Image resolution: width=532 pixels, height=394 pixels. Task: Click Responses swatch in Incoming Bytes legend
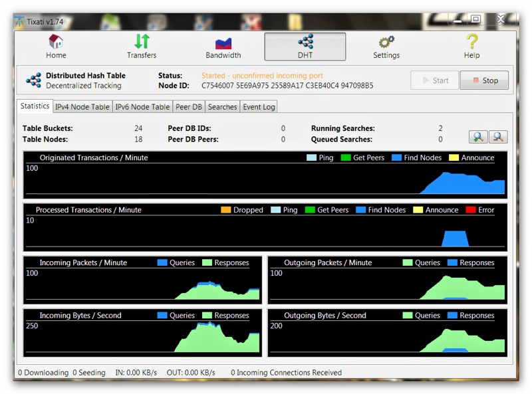(x=207, y=316)
